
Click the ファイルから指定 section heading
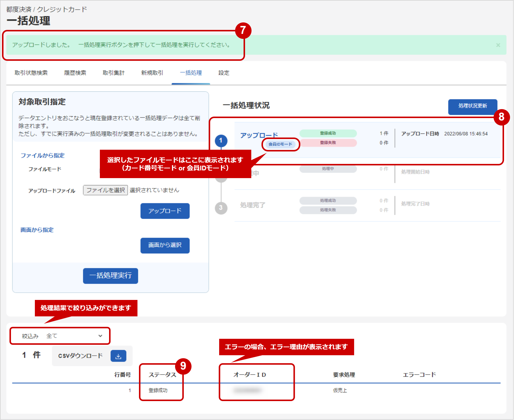click(43, 155)
